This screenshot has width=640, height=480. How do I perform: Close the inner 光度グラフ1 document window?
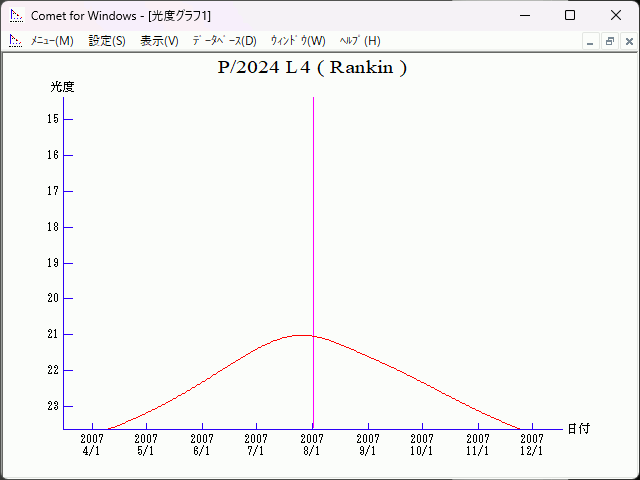(628, 41)
